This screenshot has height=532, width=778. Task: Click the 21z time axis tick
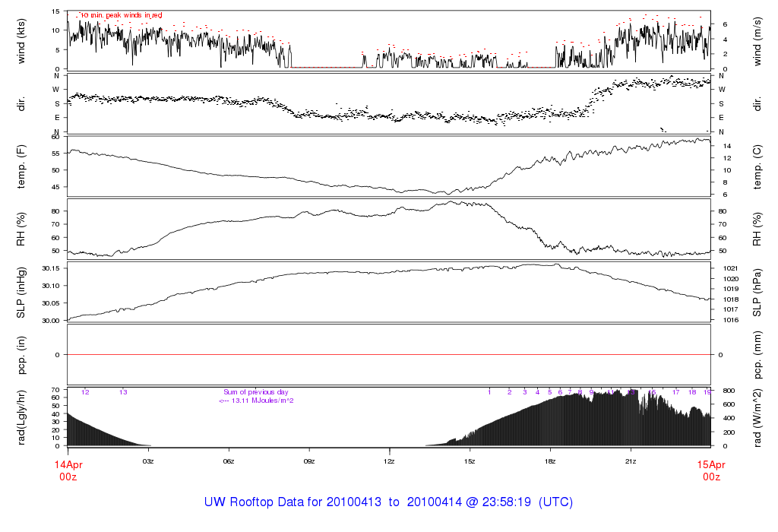click(x=631, y=461)
